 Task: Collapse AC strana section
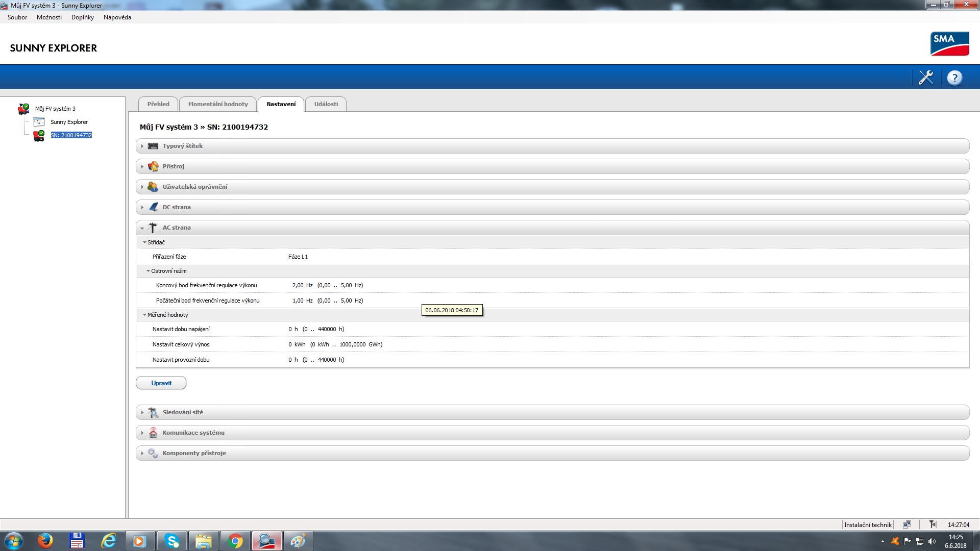(176, 228)
